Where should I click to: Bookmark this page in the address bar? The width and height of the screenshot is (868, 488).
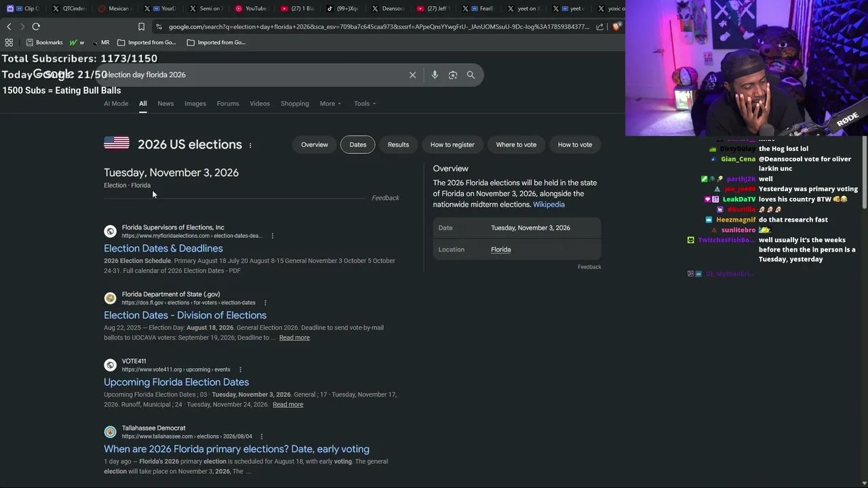pos(141,26)
